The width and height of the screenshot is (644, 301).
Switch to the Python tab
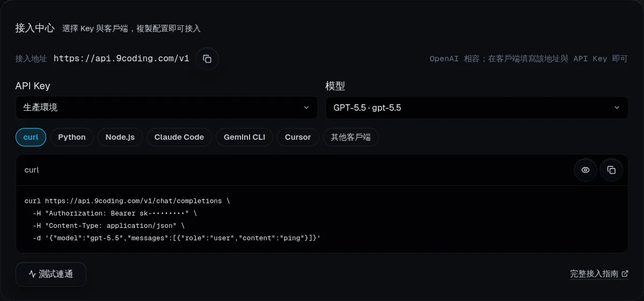click(72, 137)
